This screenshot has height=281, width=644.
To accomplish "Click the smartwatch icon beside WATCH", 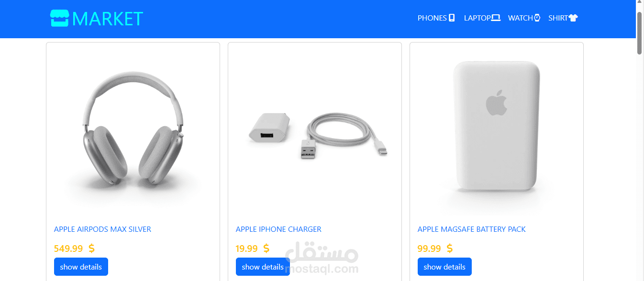I will pos(537,18).
